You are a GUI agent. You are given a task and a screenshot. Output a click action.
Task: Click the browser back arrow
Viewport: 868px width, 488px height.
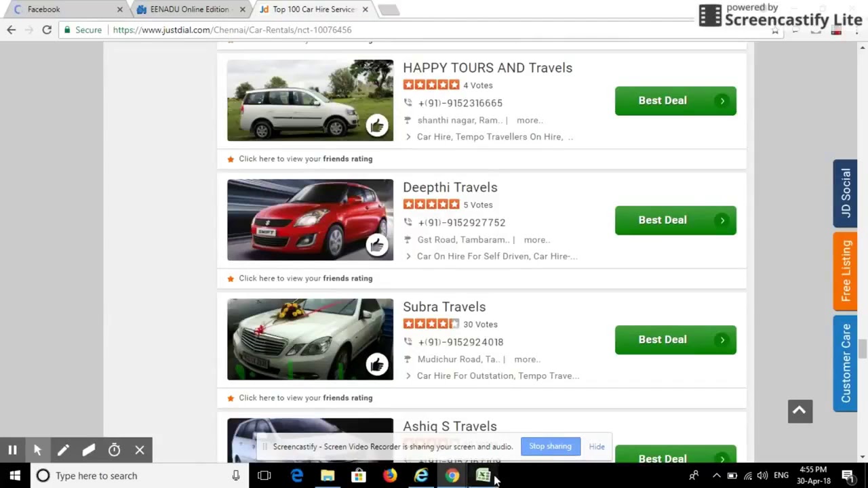(11, 30)
